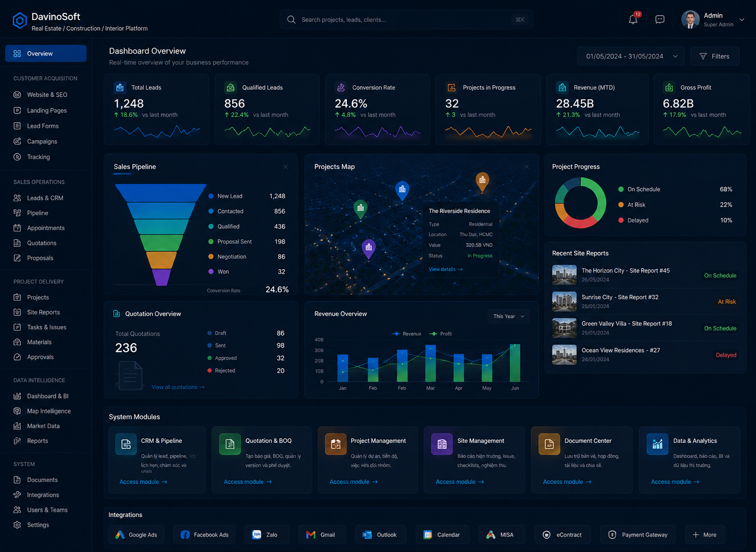Open the Payment Gateway integration
Screen dimensions: 756x552
639,535
